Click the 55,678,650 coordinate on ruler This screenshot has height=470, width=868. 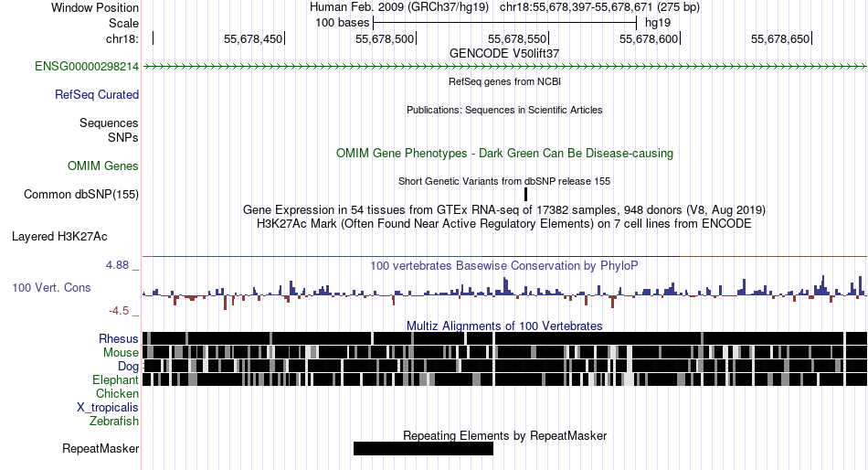click(780, 38)
